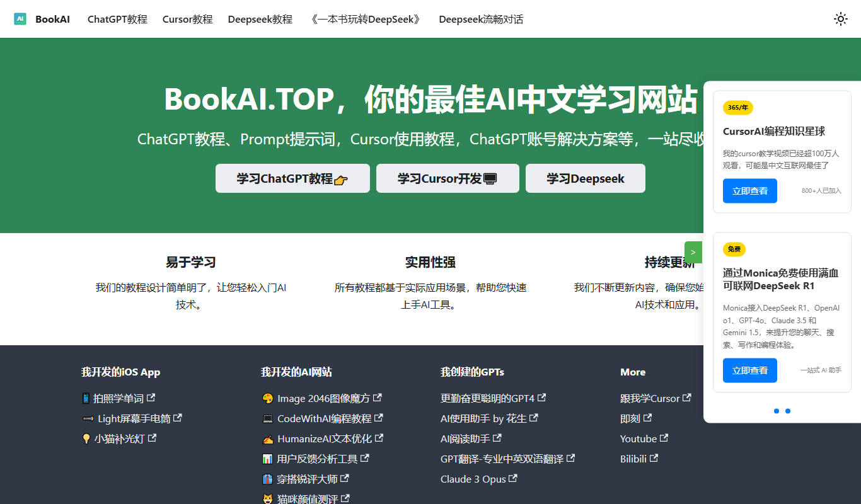Click external-link icon beside AI使用助手 by 花生
Viewport: 861px width, 504px height.
[x=535, y=418]
